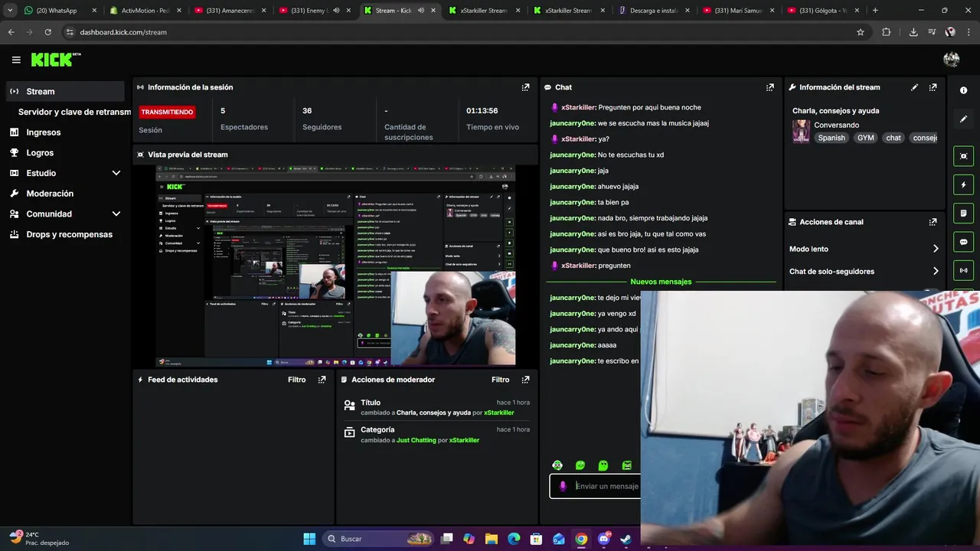980x551 pixels.
Task: Pop out the Información del stream panel
Action: coord(933,87)
